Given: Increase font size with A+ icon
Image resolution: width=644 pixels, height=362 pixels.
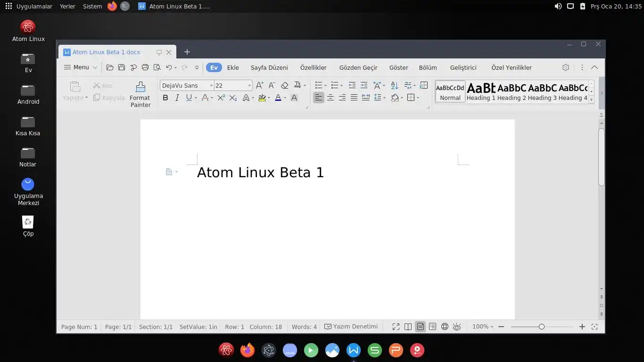Looking at the screenshot, I should point(260,85).
